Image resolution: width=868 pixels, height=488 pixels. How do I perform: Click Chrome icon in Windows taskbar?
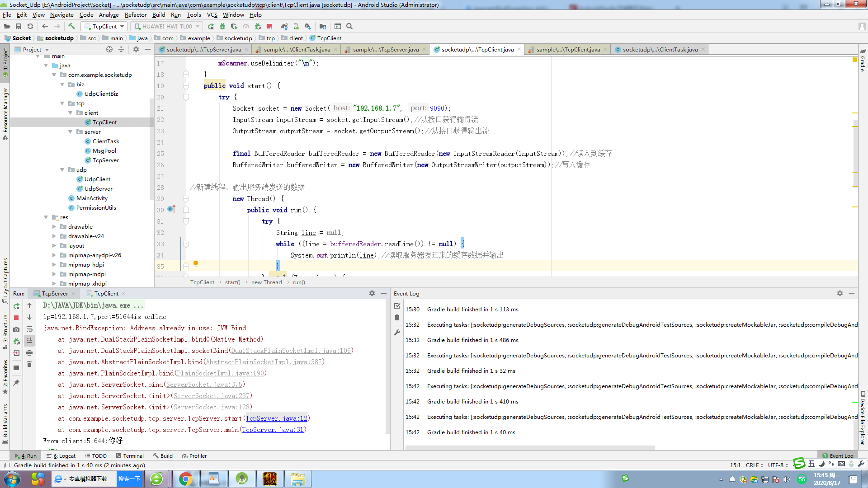pos(185,479)
